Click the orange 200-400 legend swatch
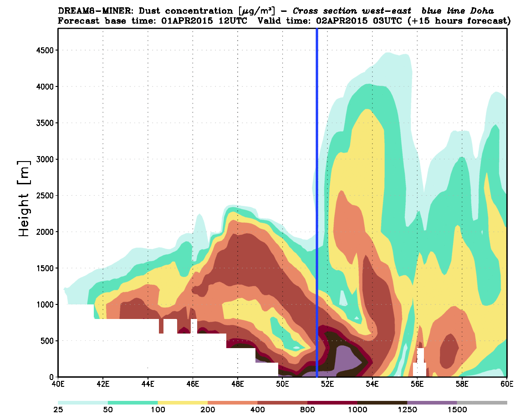The image size is (520, 420). (x=233, y=402)
